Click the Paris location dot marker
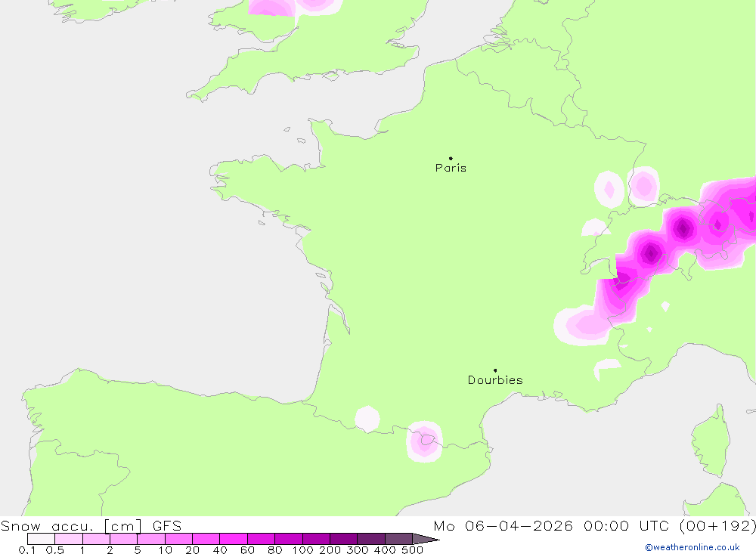Viewport: 756px width, 554px height. click(x=451, y=158)
